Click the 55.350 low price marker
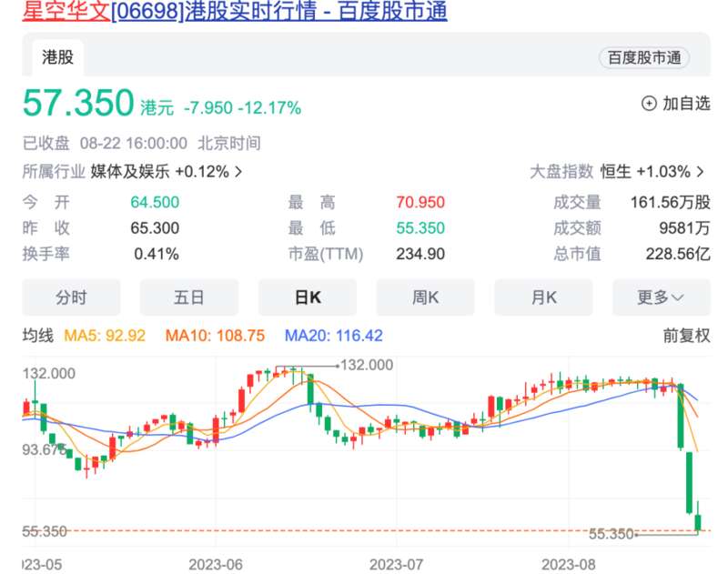Screen dimensions: 728x574 click(611, 534)
